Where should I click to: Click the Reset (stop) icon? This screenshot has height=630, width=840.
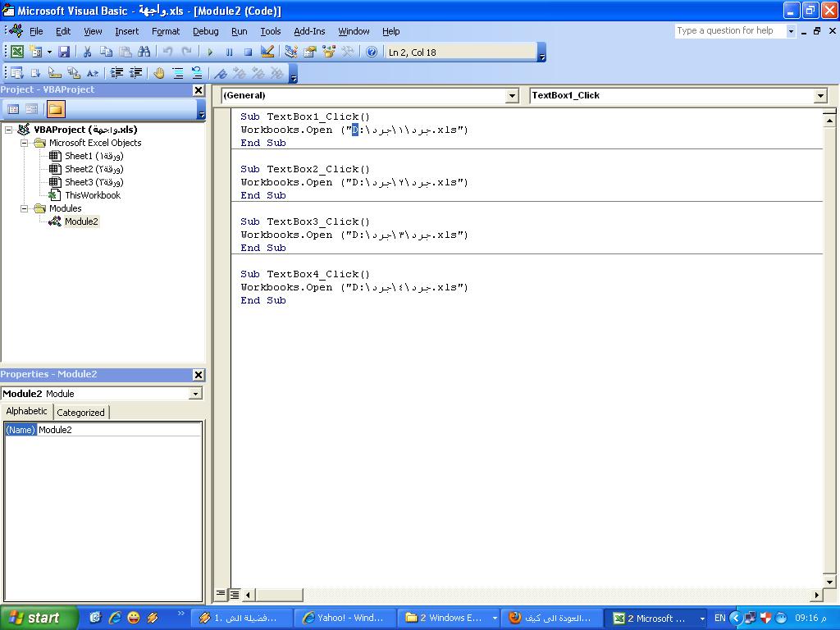pos(248,52)
